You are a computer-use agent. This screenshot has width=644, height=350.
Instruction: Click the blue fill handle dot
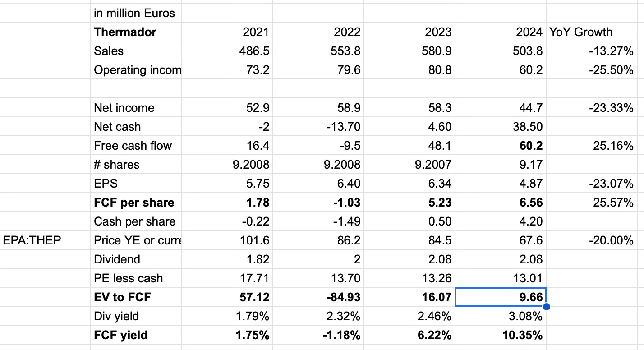tap(547, 307)
